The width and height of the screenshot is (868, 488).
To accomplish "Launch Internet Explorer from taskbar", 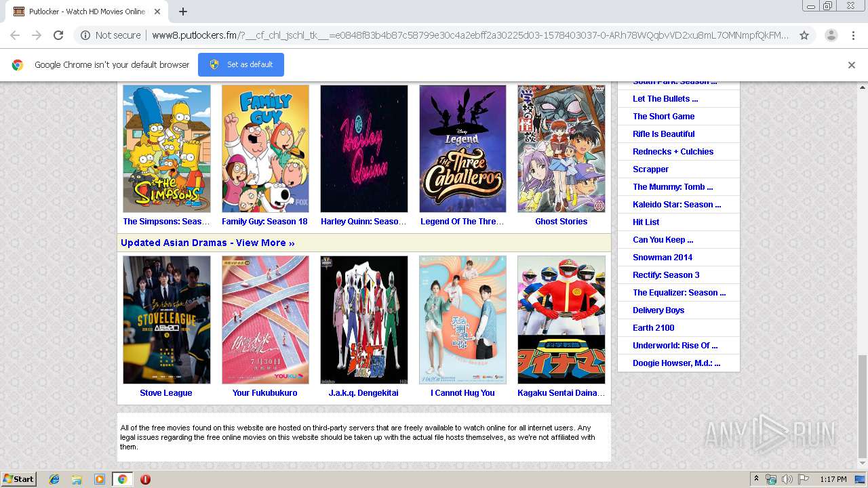I will (54, 479).
